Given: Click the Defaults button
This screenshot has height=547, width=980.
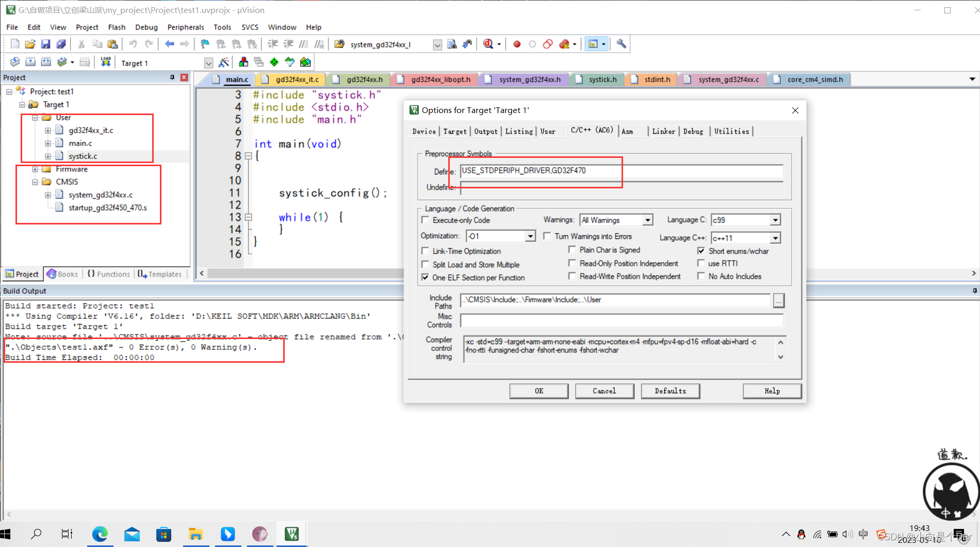Looking at the screenshot, I should coord(671,391).
